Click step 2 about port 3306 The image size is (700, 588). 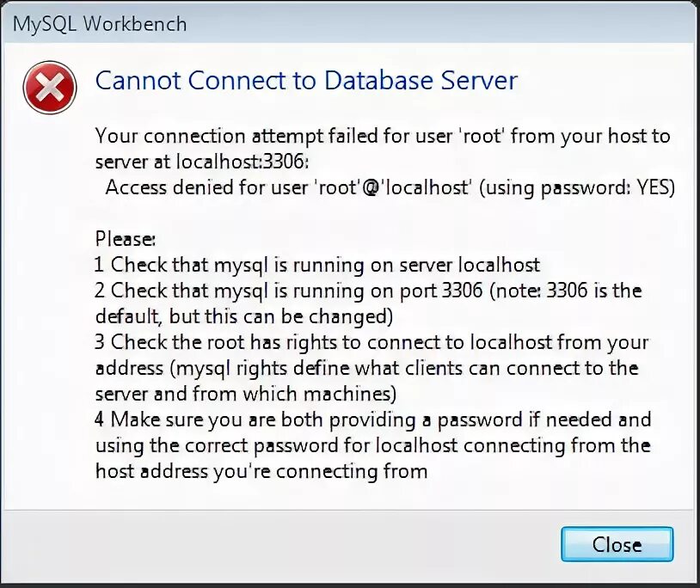[x=368, y=291]
